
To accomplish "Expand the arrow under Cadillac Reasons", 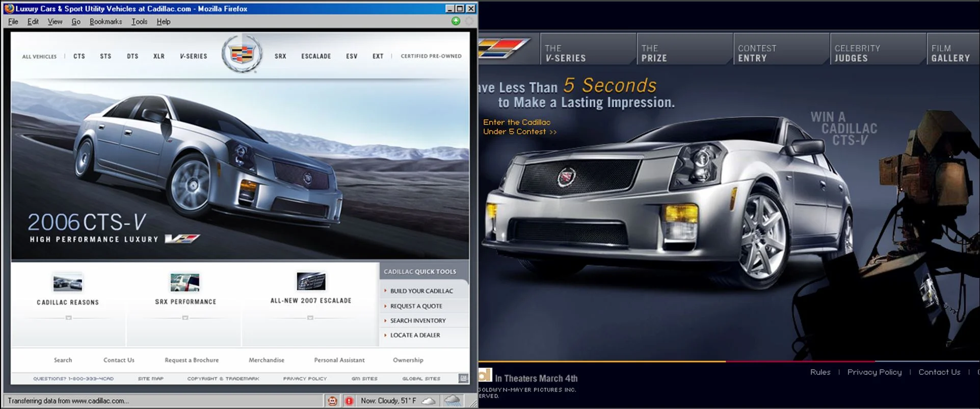I will pos(68,318).
